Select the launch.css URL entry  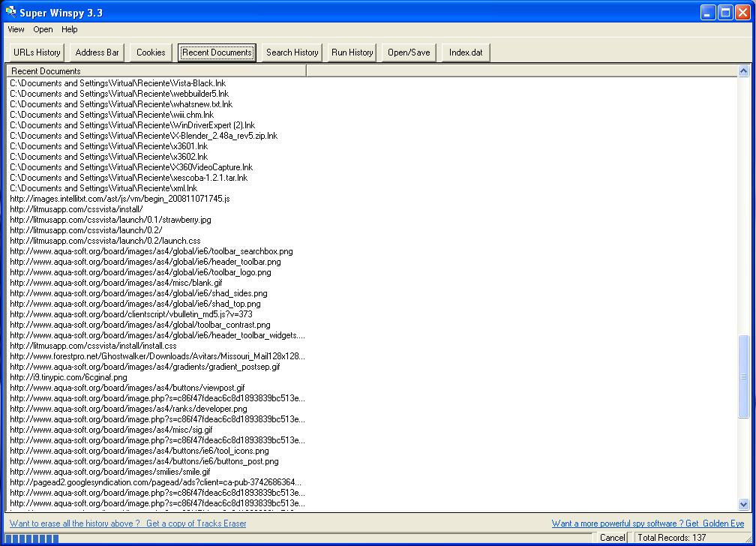coord(105,241)
